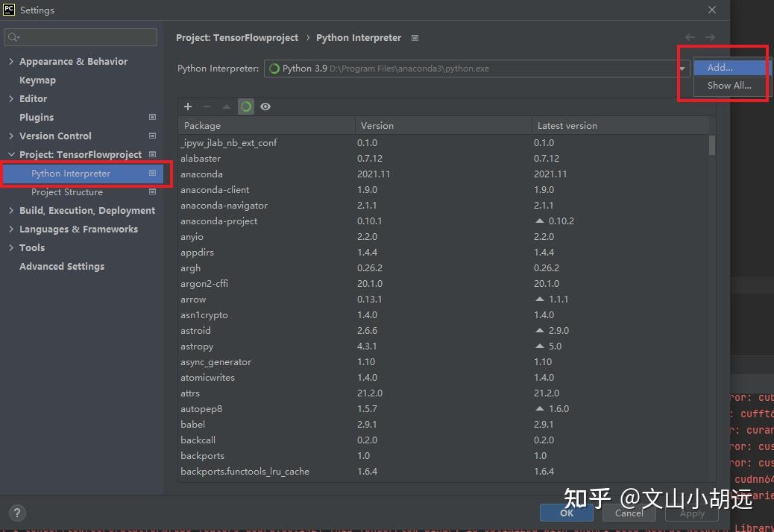
Task: Click the OK button
Action: [567, 513]
